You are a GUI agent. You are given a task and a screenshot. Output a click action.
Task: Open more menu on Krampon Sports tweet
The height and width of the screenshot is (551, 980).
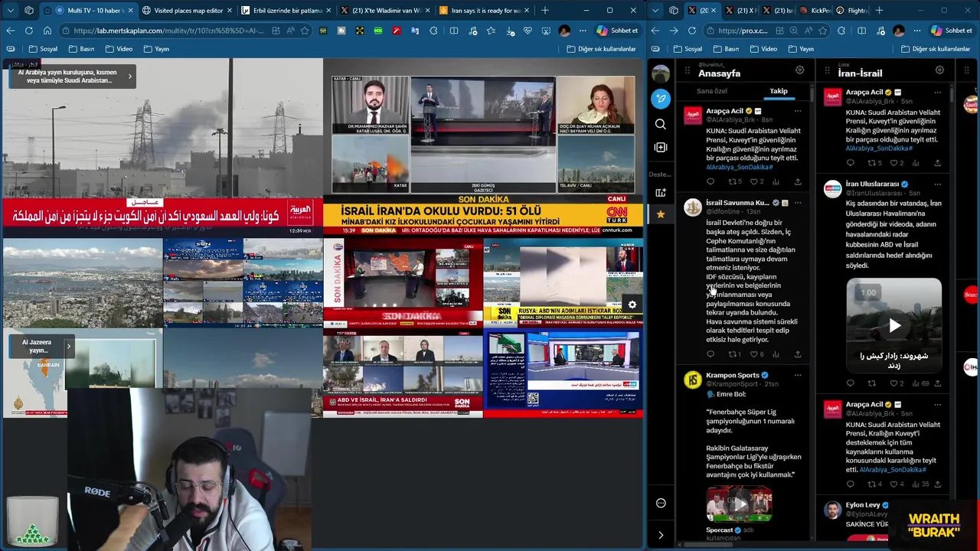pos(797,375)
